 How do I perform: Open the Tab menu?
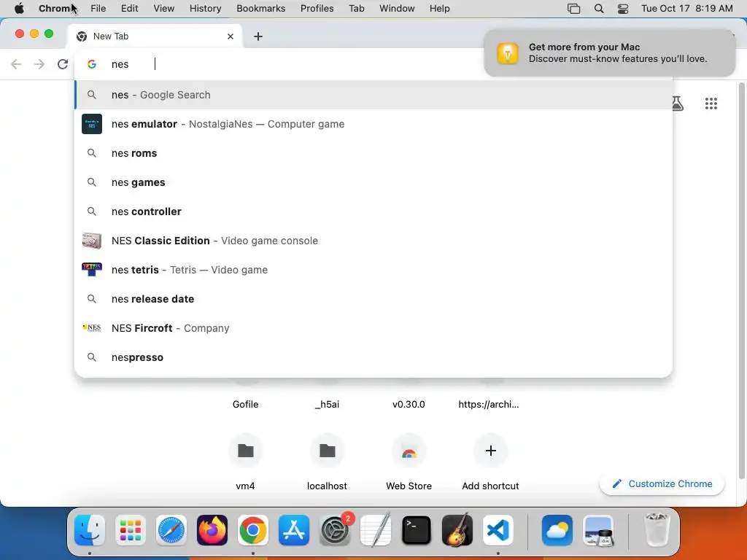356,9
